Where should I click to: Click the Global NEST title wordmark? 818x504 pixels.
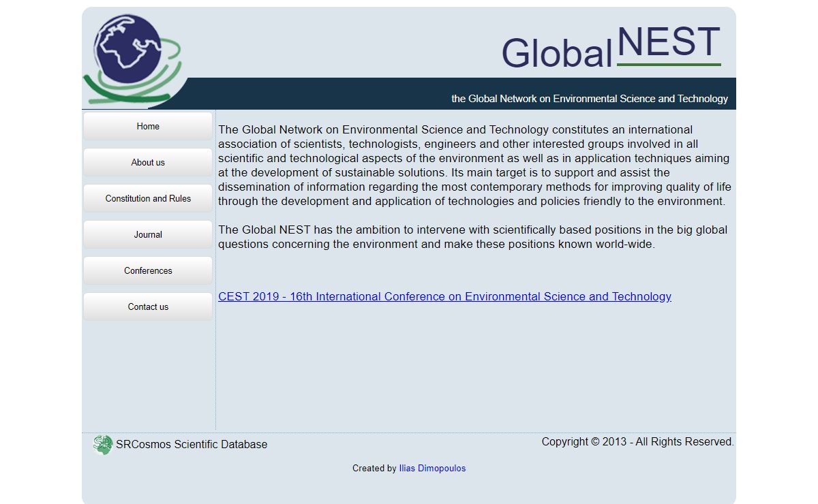[611, 48]
